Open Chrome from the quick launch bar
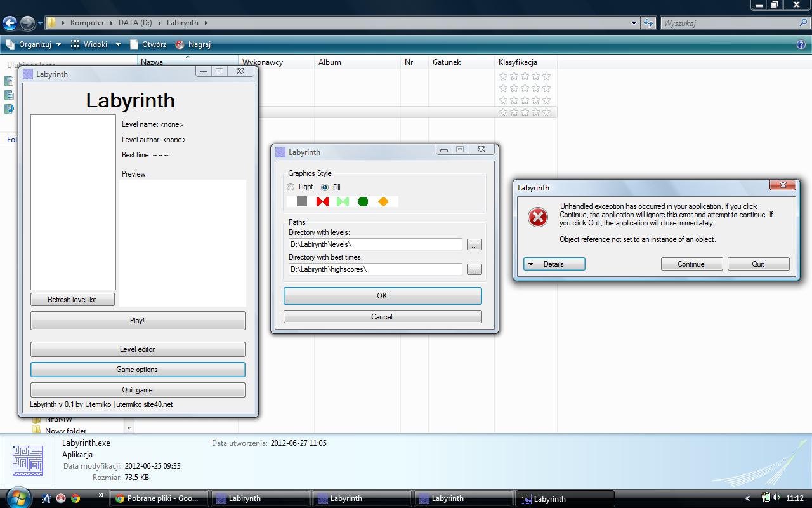The width and height of the screenshot is (812, 508). coord(75,498)
